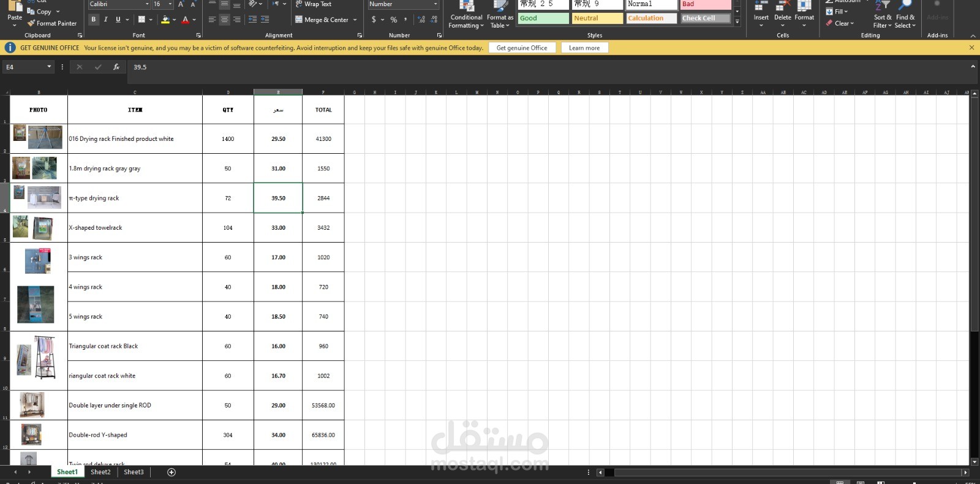Select the 41300 total cell
Image resolution: width=980 pixels, height=484 pixels.
(323, 139)
